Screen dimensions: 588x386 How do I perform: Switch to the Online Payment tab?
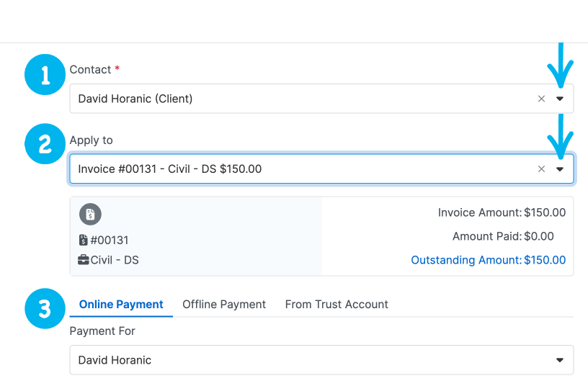click(x=121, y=305)
